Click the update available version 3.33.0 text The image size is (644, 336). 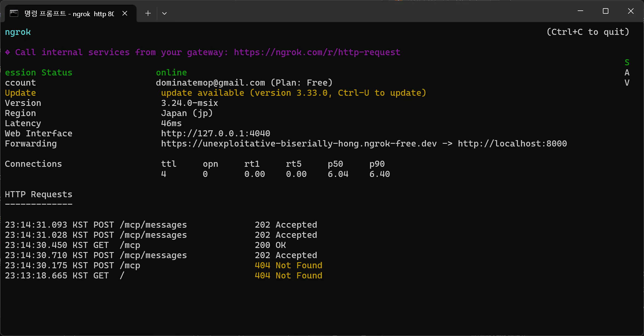point(293,93)
